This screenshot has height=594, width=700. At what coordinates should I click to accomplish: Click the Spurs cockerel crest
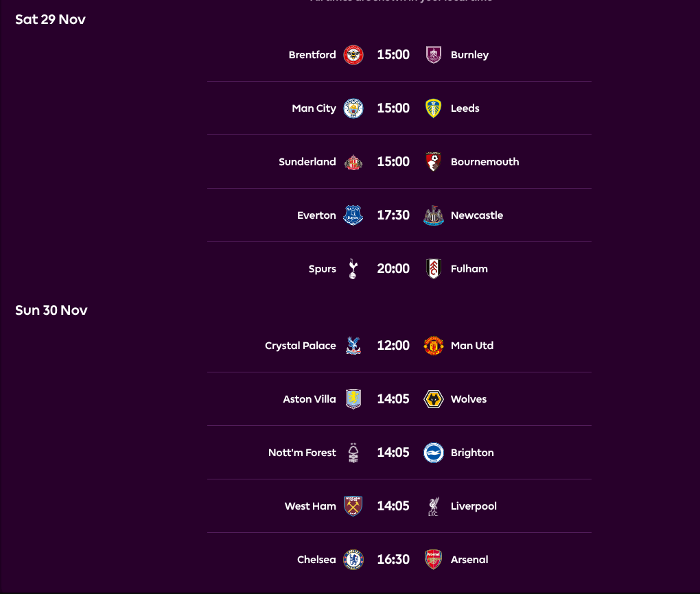[353, 268]
